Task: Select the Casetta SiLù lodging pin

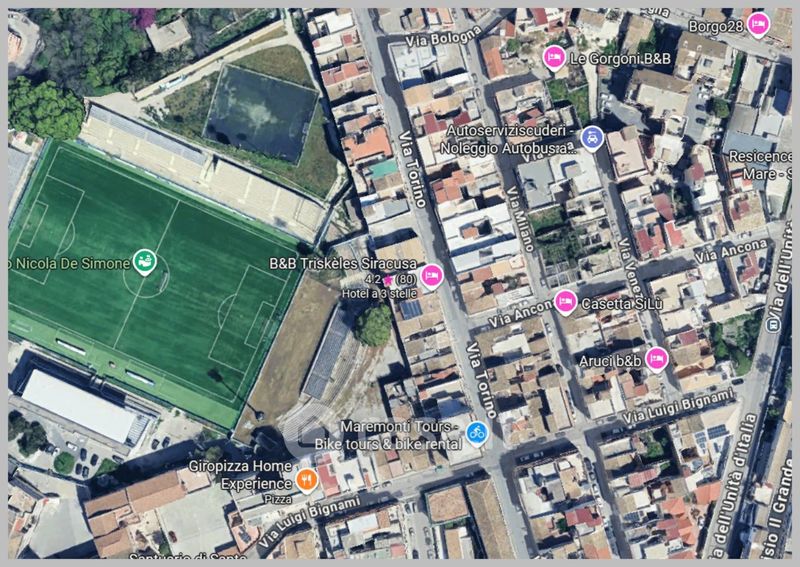Action: pyautogui.click(x=565, y=302)
